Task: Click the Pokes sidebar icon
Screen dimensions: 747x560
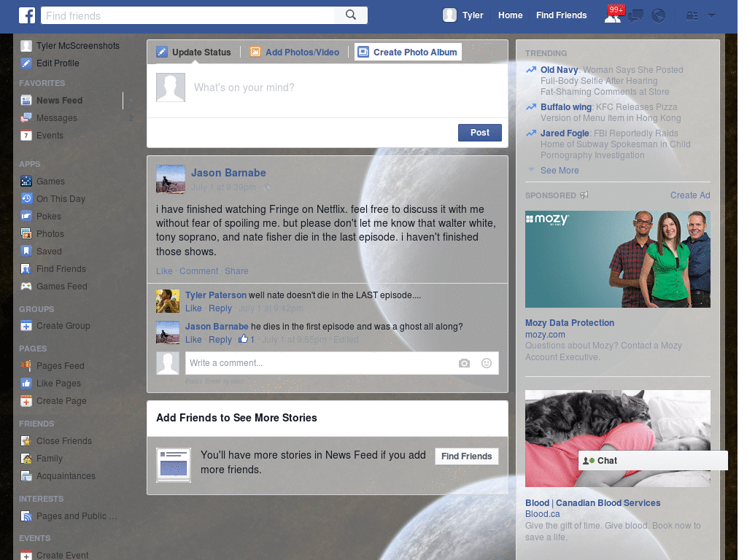Action: [26, 216]
